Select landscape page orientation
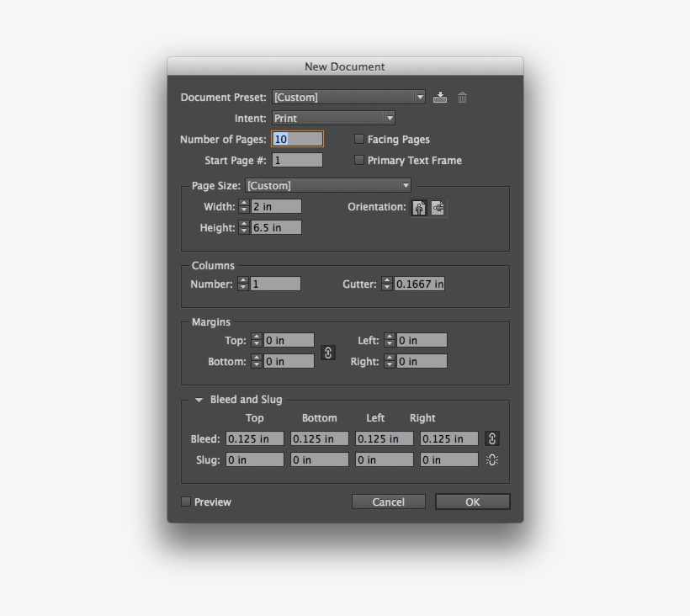Image resolution: width=690 pixels, height=616 pixels. [436, 207]
